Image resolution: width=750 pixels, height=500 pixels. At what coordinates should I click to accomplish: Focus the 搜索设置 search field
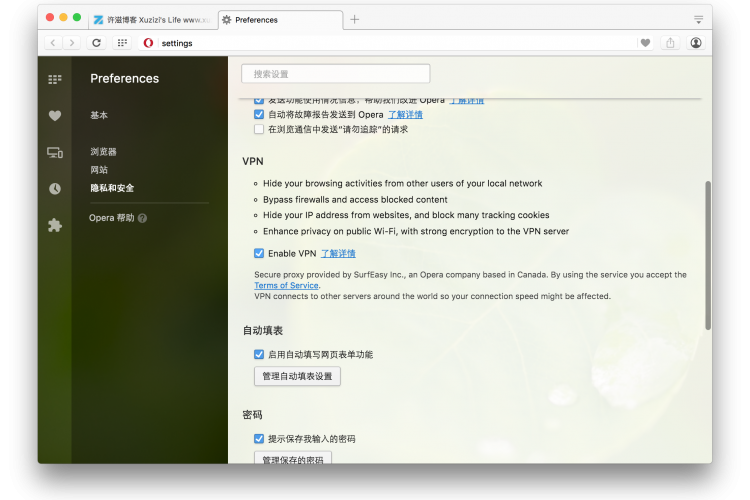click(335, 74)
